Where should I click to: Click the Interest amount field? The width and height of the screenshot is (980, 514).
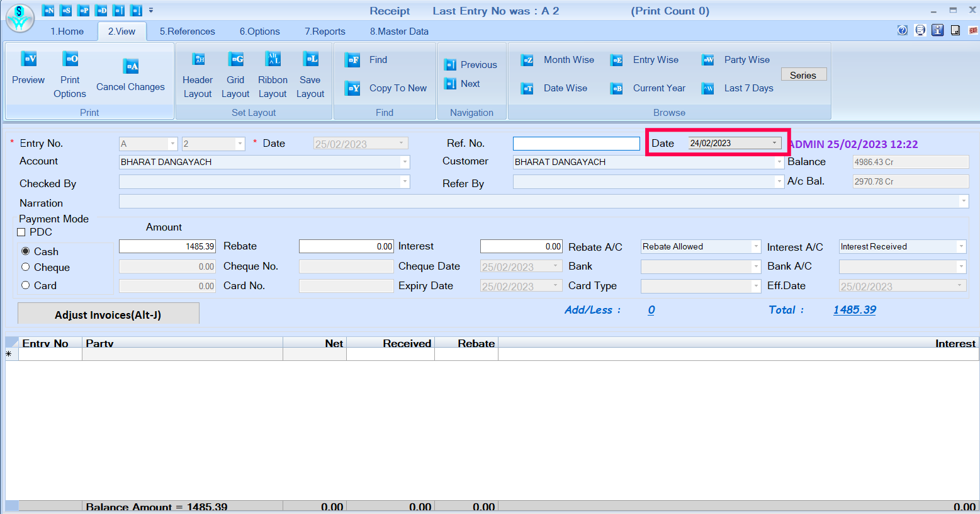pyautogui.click(x=521, y=246)
